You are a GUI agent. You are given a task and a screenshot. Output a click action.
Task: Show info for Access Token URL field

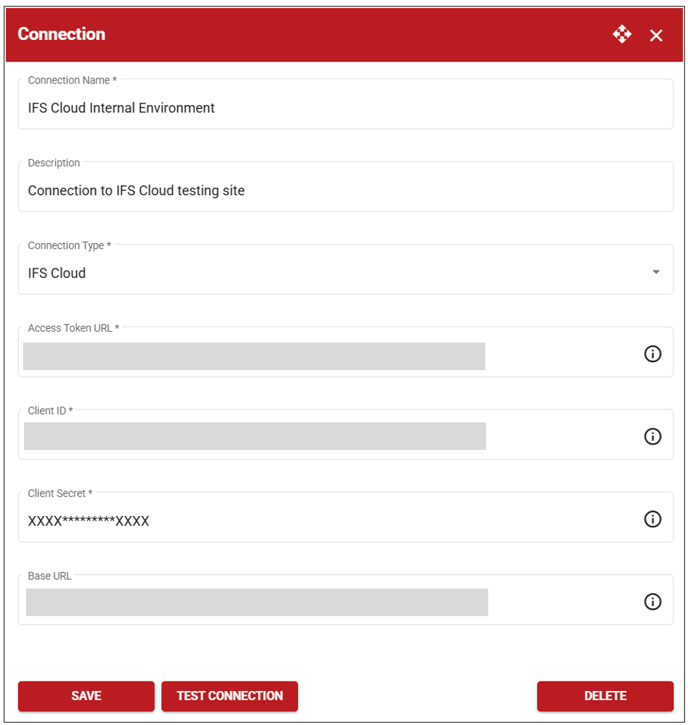[x=652, y=354]
